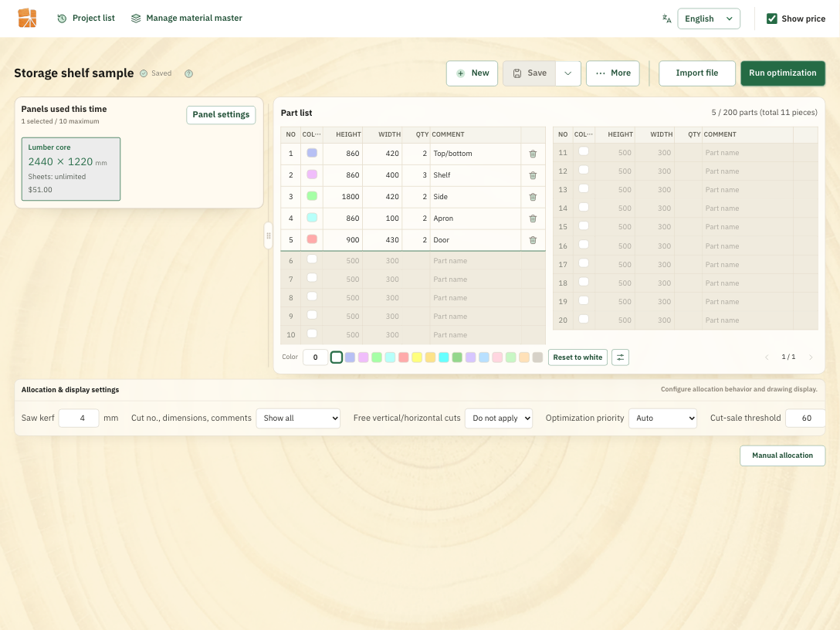Viewport: 840px width, 630px height.
Task: Open Manual allocation
Action: click(x=782, y=456)
